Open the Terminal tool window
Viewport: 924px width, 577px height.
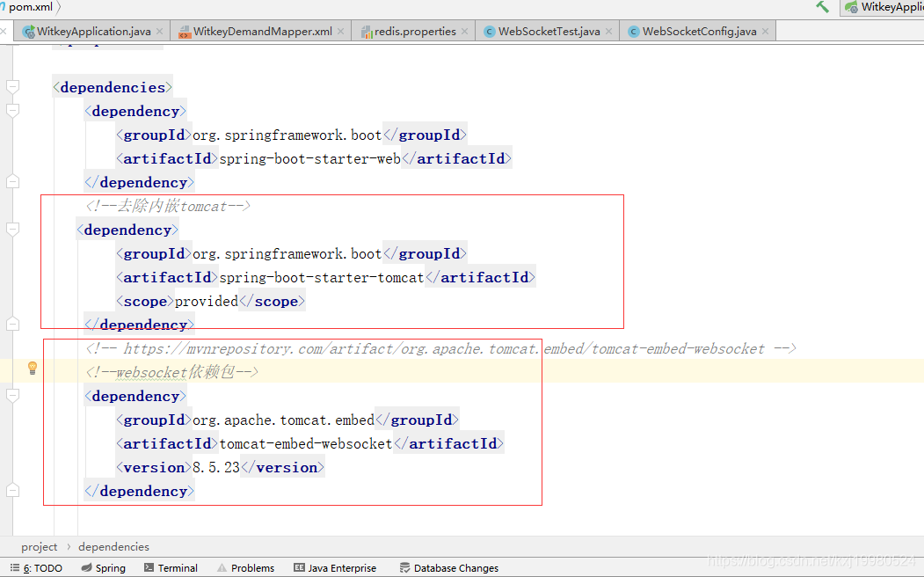[x=171, y=567]
